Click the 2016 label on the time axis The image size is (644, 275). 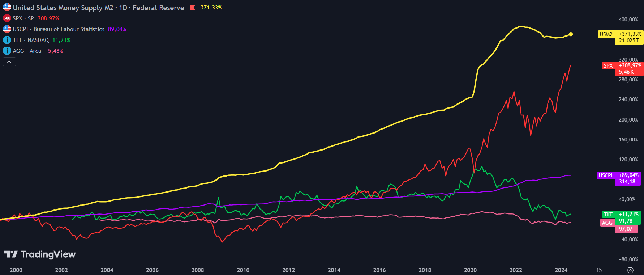[x=379, y=270]
